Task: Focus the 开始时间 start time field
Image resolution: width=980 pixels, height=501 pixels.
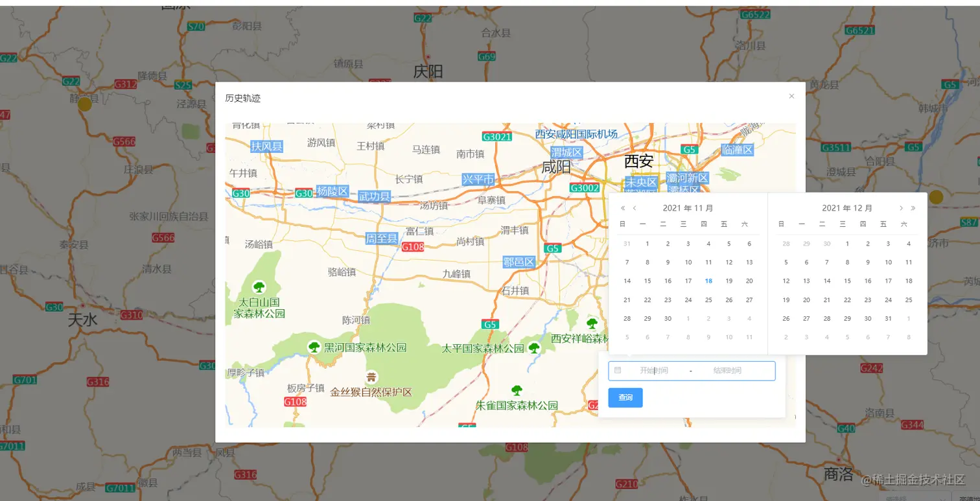Action: [653, 371]
